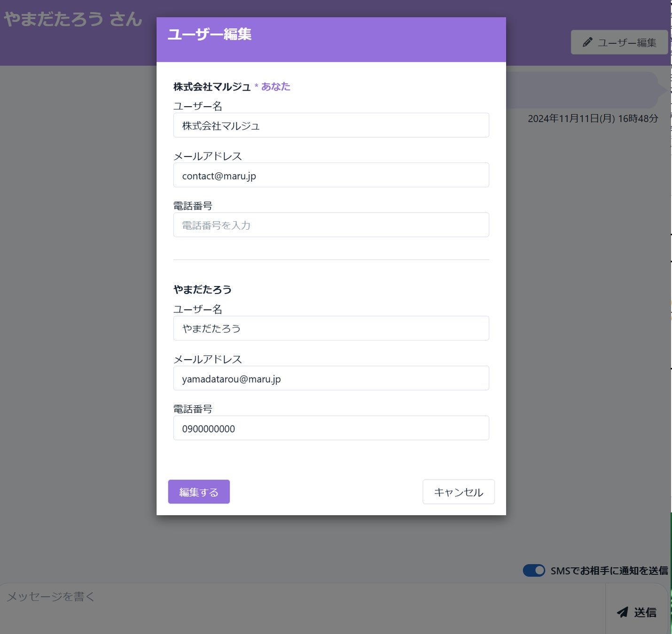Click the paper plane send icon

pos(623,612)
